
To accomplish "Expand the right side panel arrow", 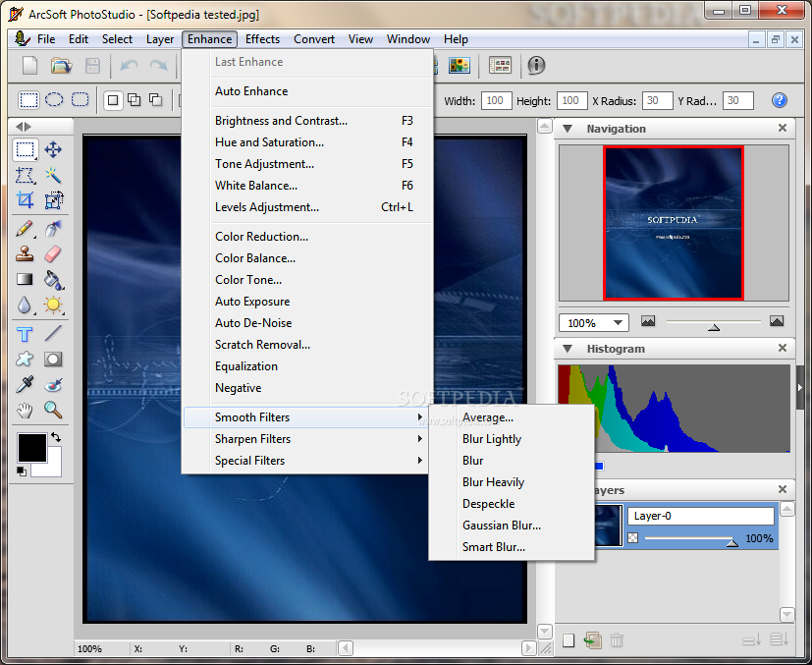I will (x=799, y=387).
